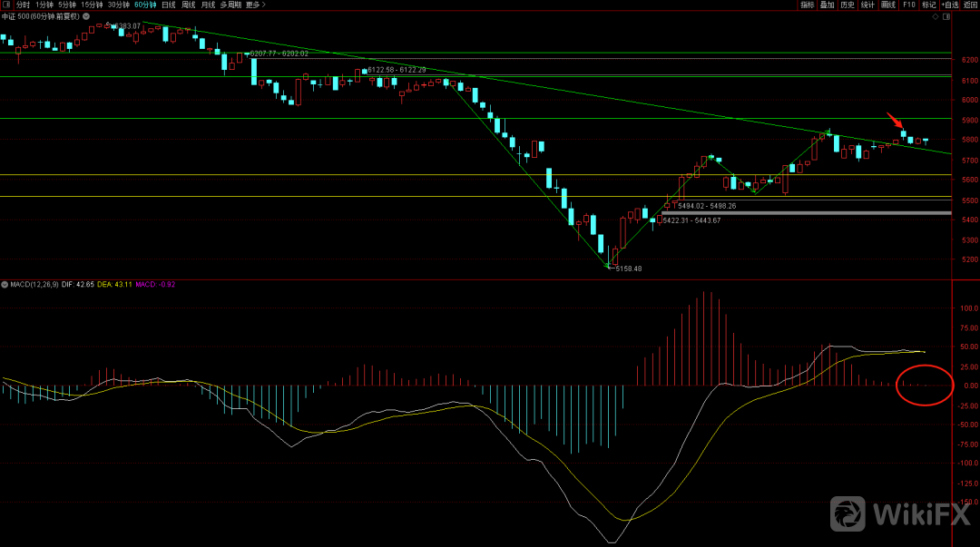The image size is (980, 547).
Task: Switch to 周线 weekly chart
Action: pyautogui.click(x=189, y=5)
